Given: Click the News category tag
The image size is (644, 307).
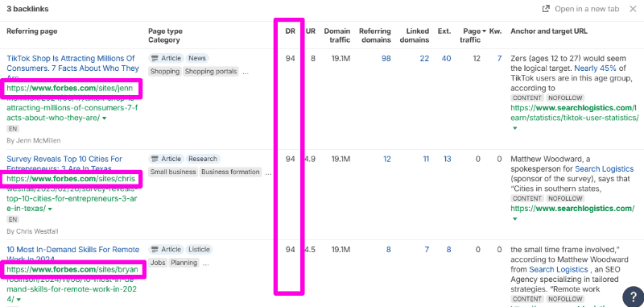Looking at the screenshot, I should tap(197, 58).
